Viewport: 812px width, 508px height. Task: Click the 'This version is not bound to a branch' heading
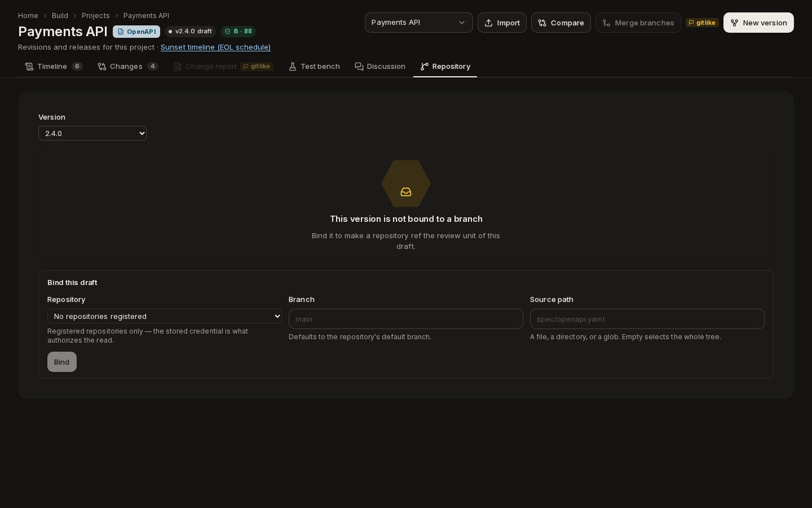pyautogui.click(x=406, y=219)
